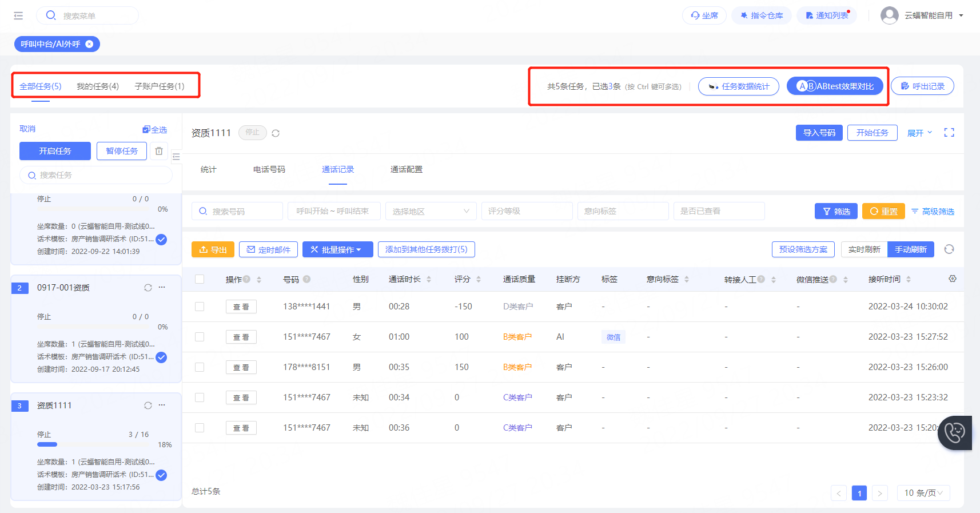Open the 呼叫开始~呼叫结束 date range picker
The width and height of the screenshot is (980, 513).
pos(334,211)
